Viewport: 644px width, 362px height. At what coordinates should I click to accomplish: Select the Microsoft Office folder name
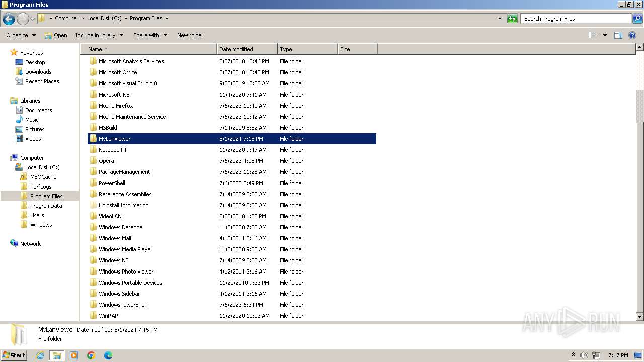click(118, 72)
